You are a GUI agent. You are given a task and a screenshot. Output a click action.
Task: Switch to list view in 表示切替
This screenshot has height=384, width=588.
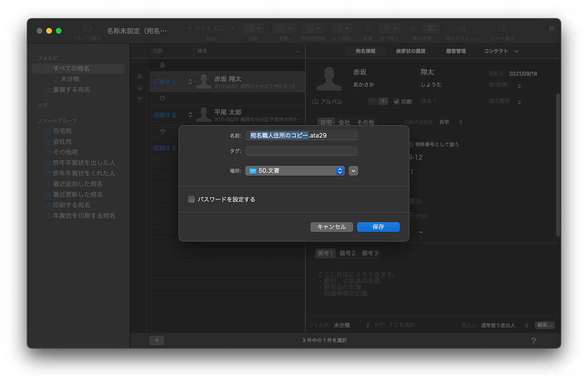point(413,28)
